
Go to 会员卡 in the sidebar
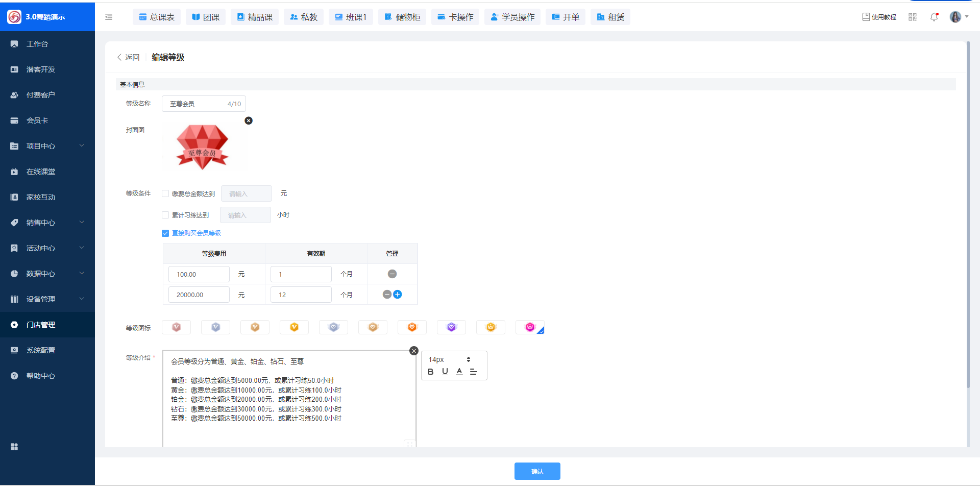point(37,120)
